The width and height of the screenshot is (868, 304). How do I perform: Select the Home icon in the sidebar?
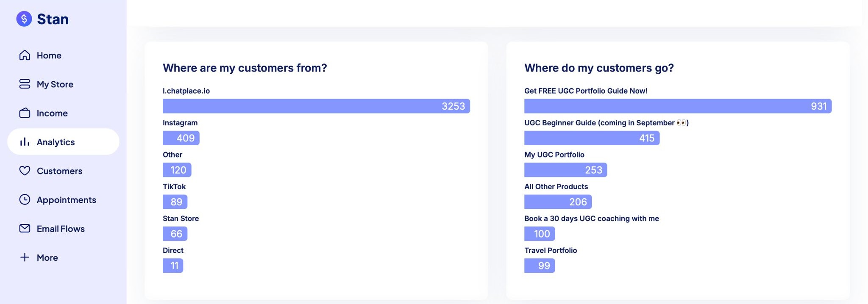25,55
